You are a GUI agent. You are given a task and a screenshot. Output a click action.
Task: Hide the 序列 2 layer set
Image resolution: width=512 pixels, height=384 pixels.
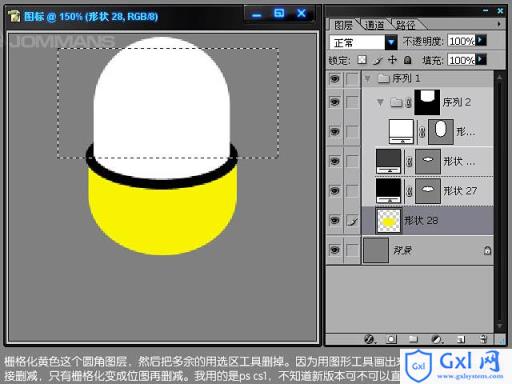click(335, 102)
